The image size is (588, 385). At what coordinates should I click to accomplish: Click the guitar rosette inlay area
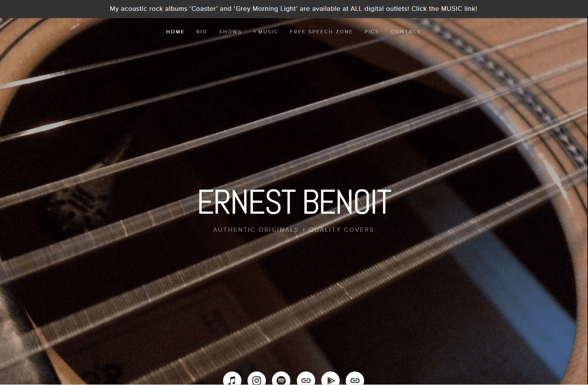tap(521, 92)
